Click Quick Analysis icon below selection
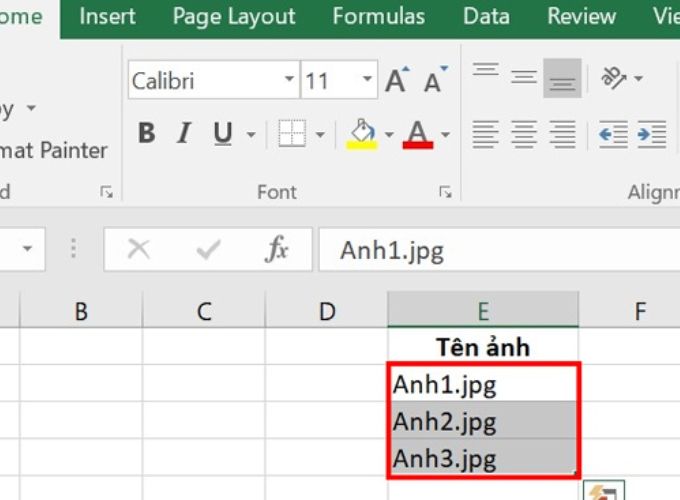The height and width of the screenshot is (500, 680). (604, 490)
